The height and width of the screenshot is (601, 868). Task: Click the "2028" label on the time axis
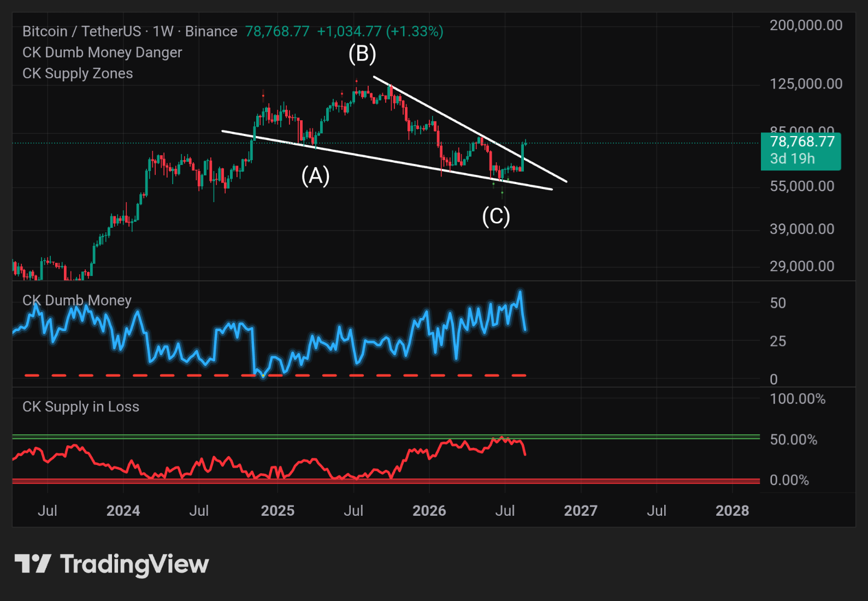point(733,511)
